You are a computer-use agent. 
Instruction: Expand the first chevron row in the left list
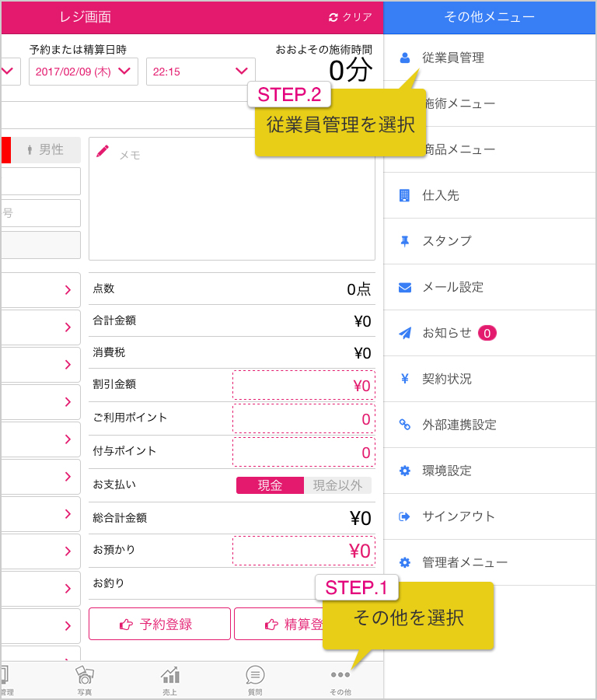40,290
